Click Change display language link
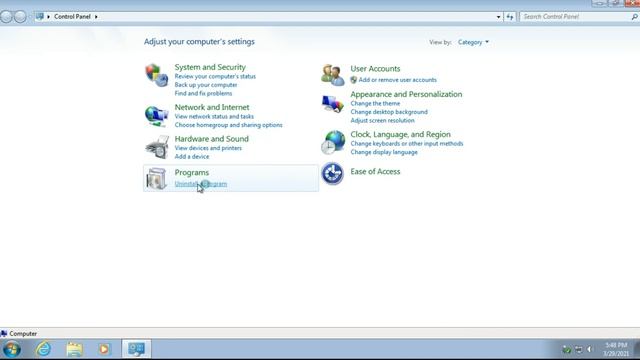The image size is (640, 360). coord(384,152)
